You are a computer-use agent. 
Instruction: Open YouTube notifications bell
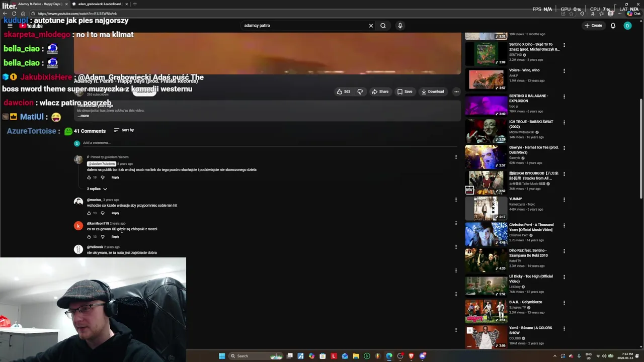click(x=613, y=26)
